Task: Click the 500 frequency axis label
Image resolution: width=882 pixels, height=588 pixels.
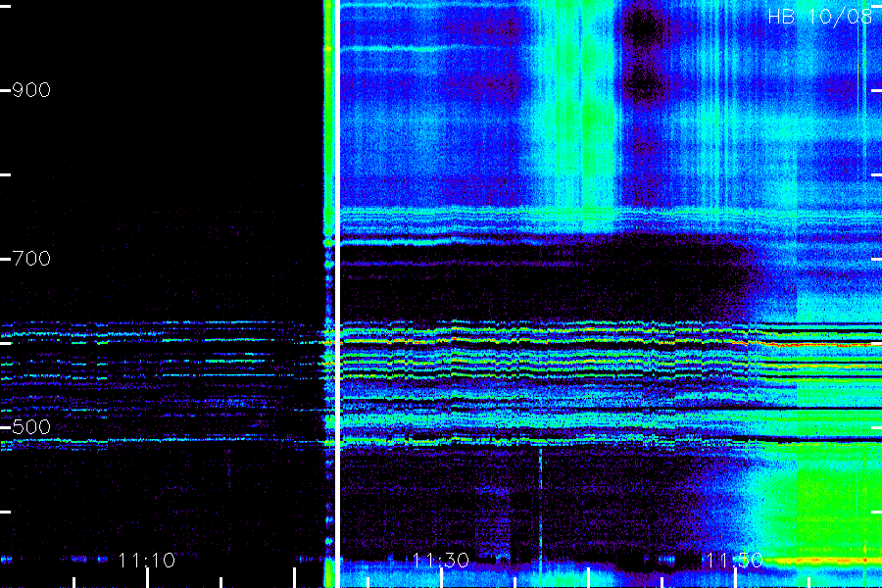Action: click(31, 427)
